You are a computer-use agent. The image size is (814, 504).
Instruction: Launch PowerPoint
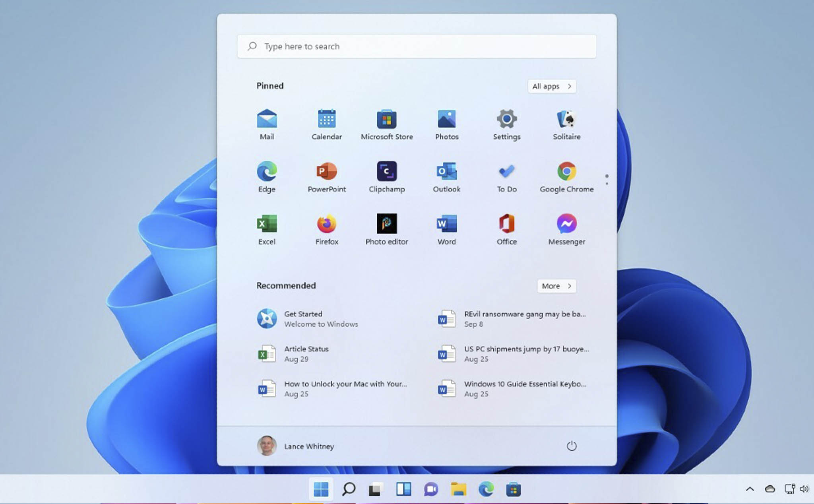pos(327,177)
